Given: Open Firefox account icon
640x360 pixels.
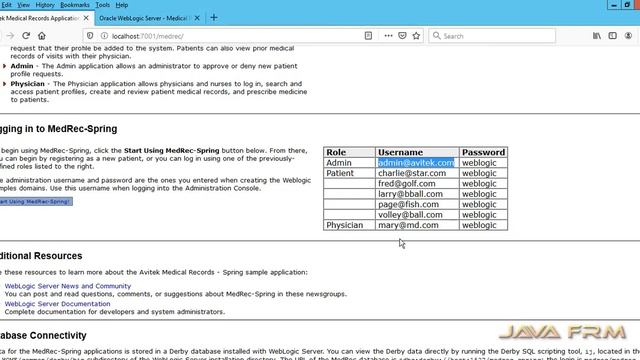Looking at the screenshot, I should tap(628, 36).
